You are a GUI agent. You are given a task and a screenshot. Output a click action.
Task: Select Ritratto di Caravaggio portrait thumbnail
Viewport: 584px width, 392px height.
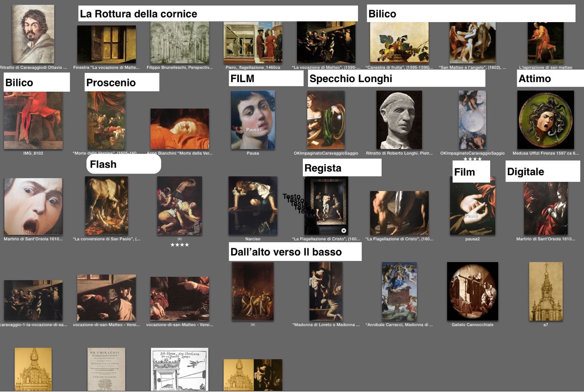coord(33,34)
